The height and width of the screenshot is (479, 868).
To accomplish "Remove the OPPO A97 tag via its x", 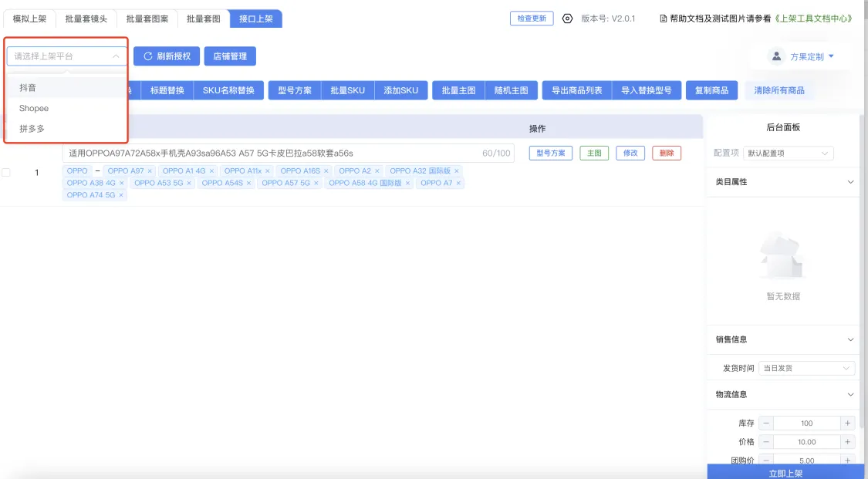I will [x=150, y=171].
